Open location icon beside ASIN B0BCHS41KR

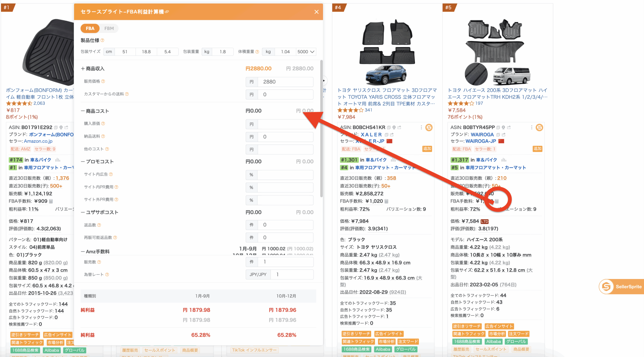394,127
